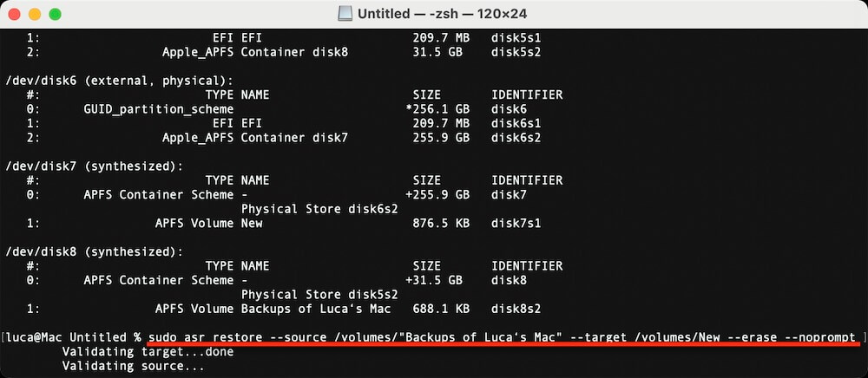Image resolution: width=868 pixels, height=378 pixels.
Task: Click the 'luca@Mac Untitled %' prompt
Action: [74, 337]
